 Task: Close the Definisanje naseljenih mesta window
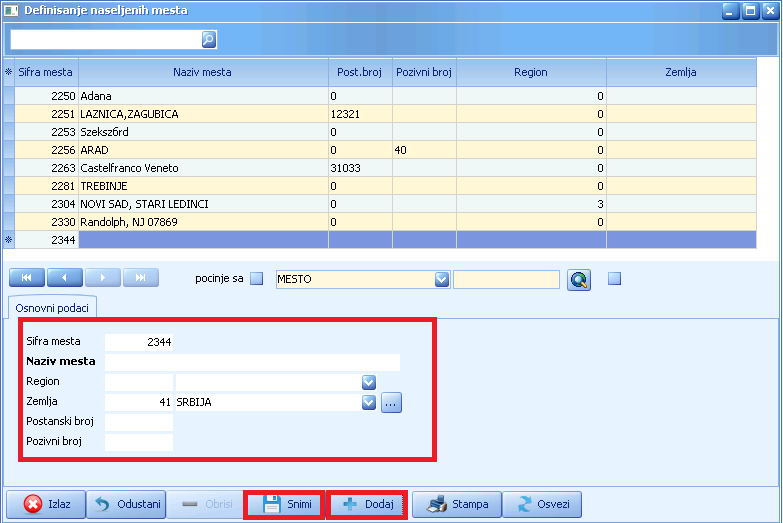770,10
